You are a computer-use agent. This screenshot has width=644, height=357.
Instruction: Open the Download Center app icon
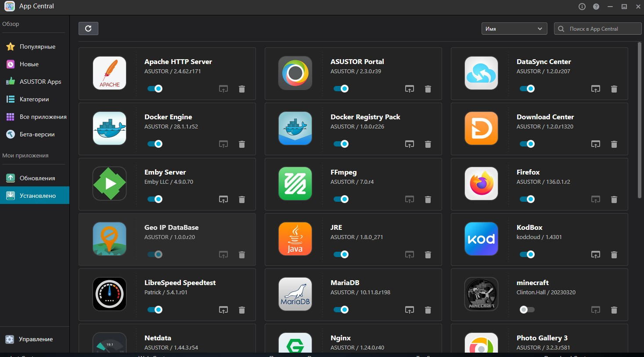pos(482,129)
